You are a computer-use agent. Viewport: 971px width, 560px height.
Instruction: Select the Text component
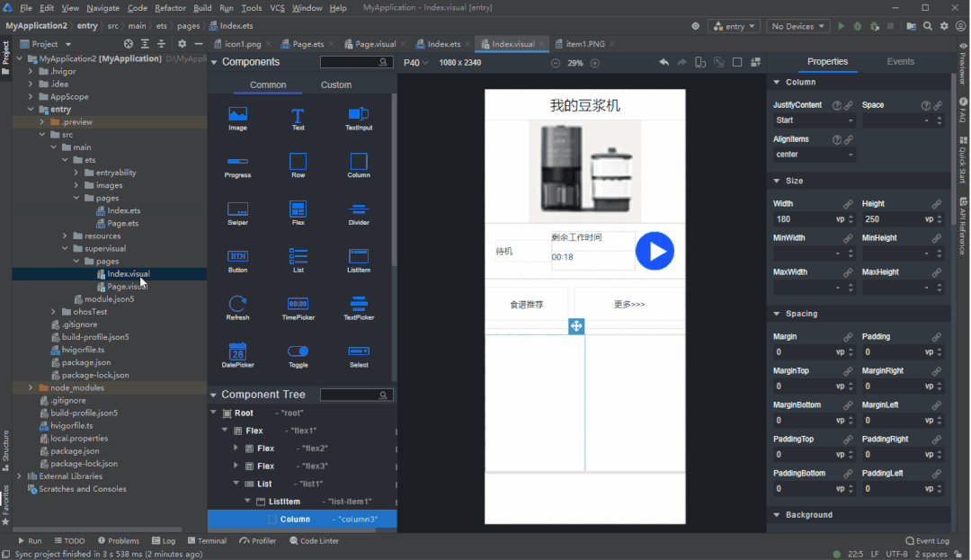298,118
